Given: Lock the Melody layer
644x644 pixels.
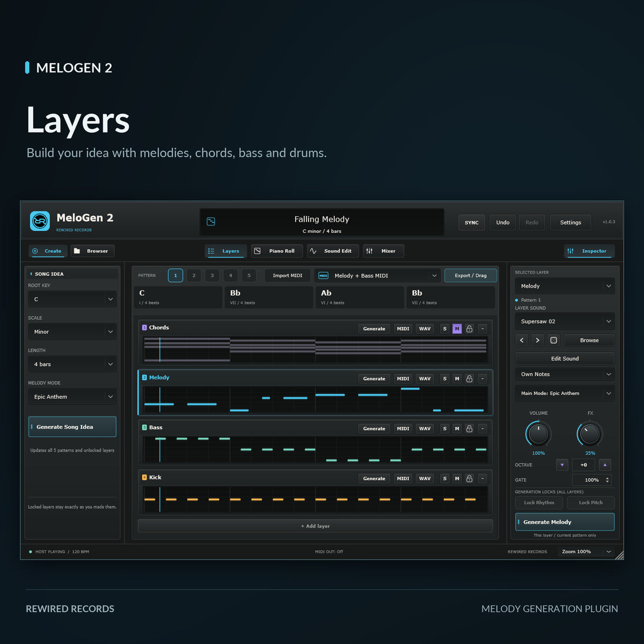Looking at the screenshot, I should [x=469, y=378].
